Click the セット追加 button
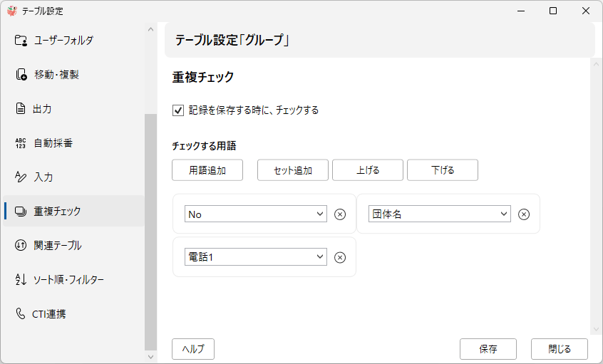Screen dimensions: 603x364 pos(293,170)
